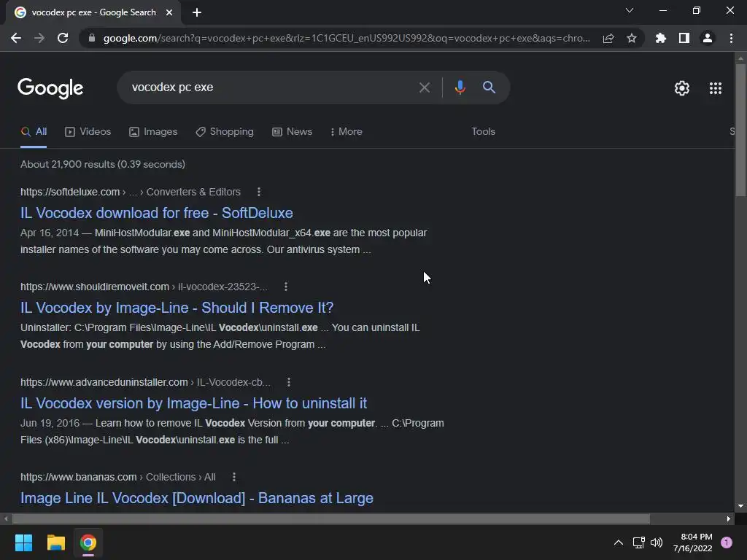Open the Windows Start menu
The height and width of the screenshot is (560, 747).
point(23,542)
